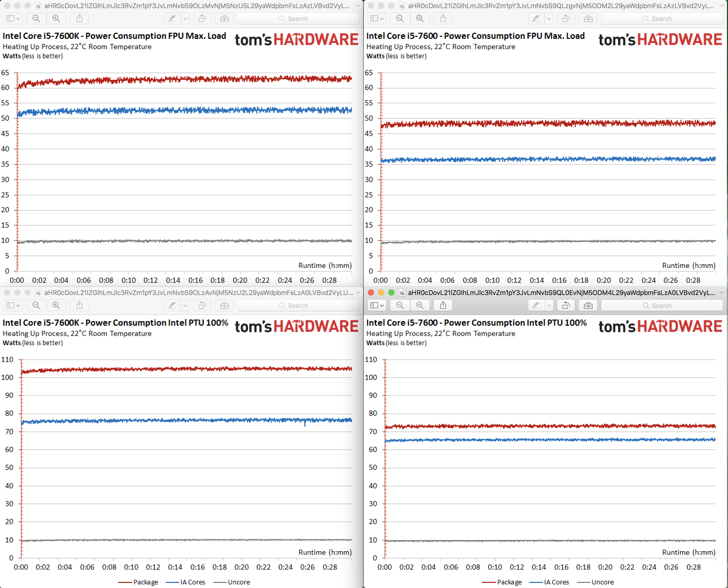Open sidebar view menu in top-left window

coord(13,19)
